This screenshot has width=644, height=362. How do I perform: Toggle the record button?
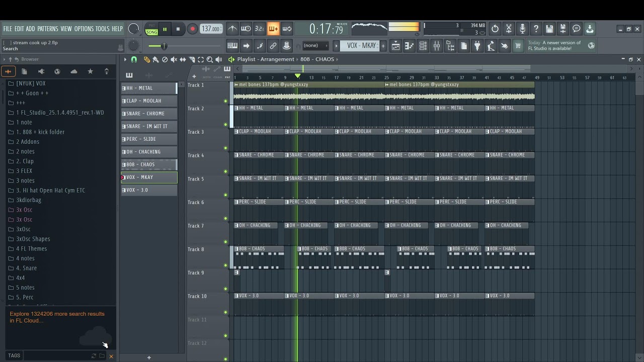tap(192, 29)
